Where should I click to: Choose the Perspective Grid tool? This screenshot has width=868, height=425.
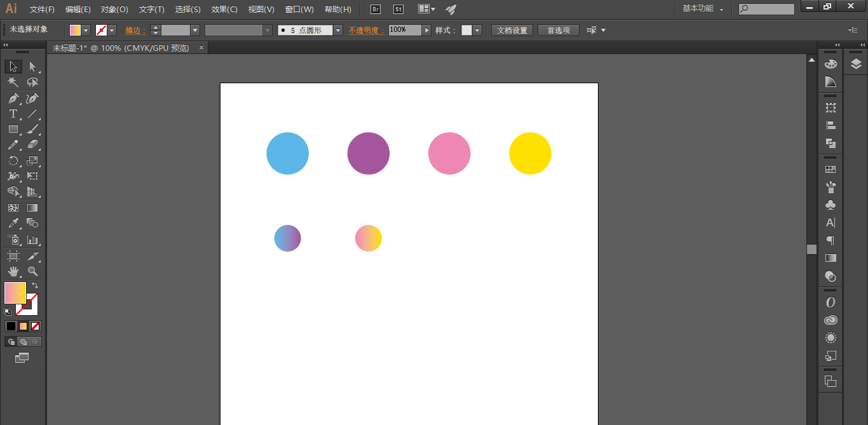(x=32, y=191)
